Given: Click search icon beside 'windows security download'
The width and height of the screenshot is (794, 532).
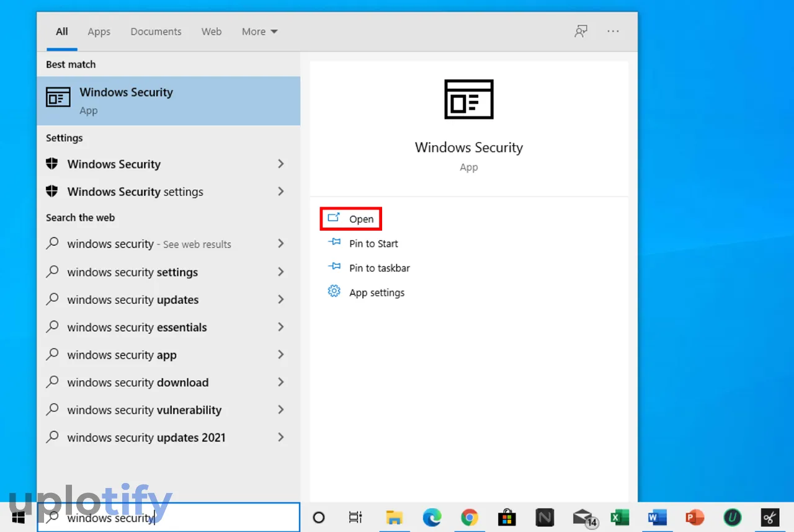Looking at the screenshot, I should (53, 381).
